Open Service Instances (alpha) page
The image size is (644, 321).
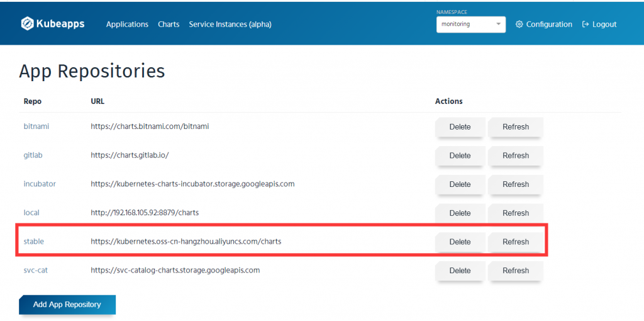(230, 25)
